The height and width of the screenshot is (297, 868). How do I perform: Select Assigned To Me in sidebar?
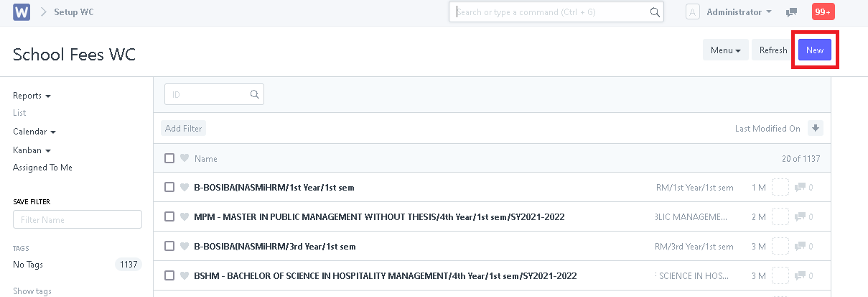(x=42, y=168)
